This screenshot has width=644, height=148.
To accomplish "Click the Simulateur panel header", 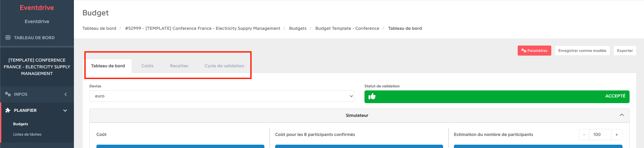I will [359, 116].
